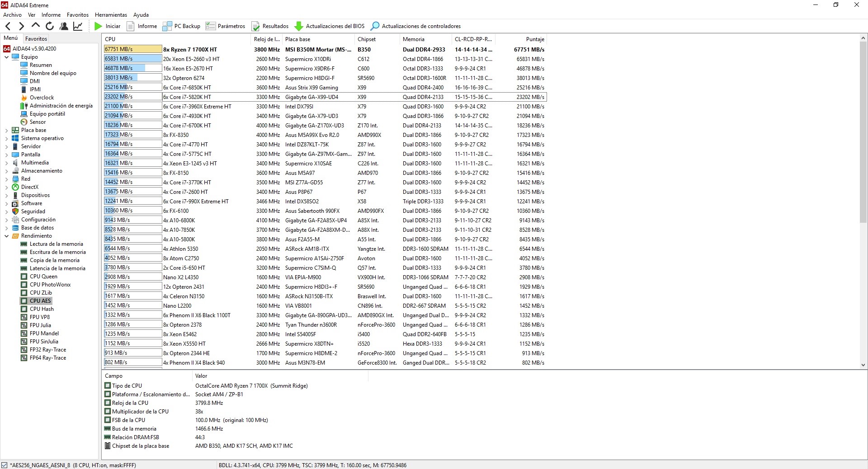Expand the DirectX tree node
The image size is (868, 469).
tap(6, 187)
